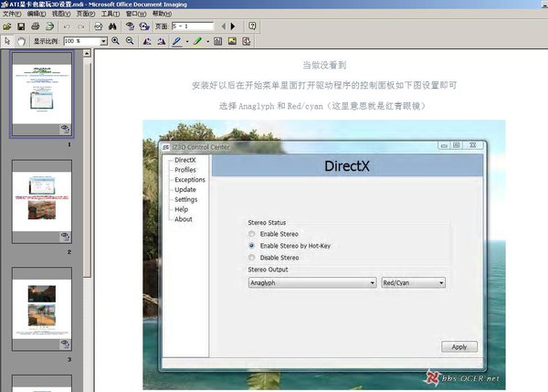Open the Anaglyph stereo output dropdown
Screen dimensions: 548x392
tap(312, 282)
